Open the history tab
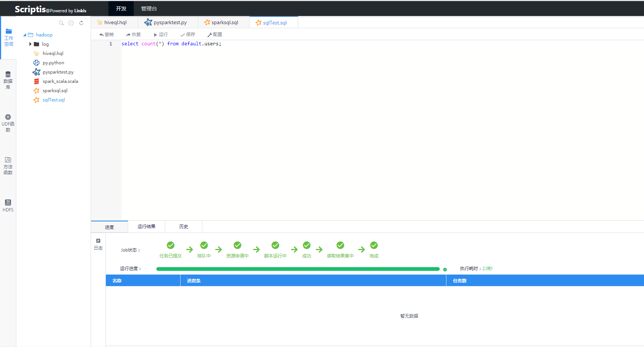 point(183,227)
